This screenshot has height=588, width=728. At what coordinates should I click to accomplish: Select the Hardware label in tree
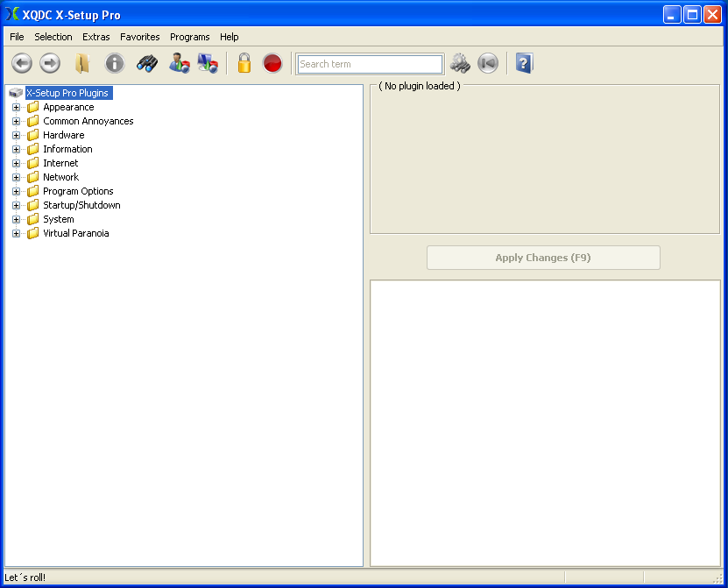tap(64, 135)
